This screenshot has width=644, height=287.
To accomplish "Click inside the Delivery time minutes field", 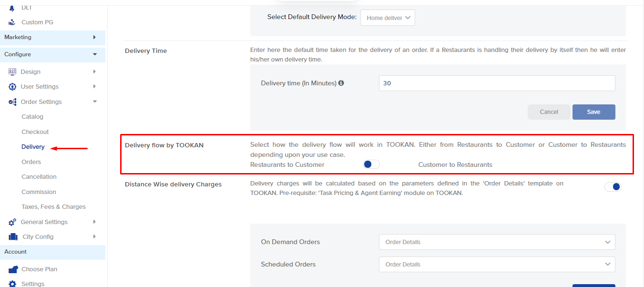I will [x=497, y=82].
